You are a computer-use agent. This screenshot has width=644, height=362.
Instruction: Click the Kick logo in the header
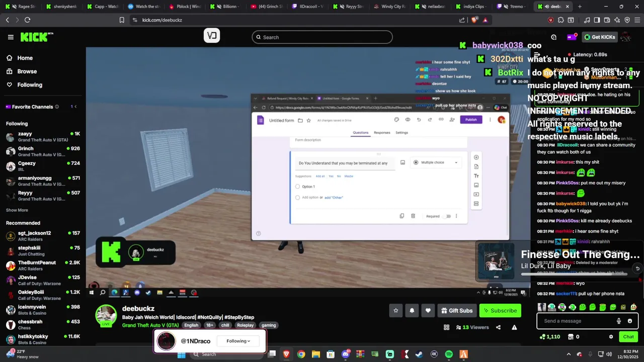point(36,37)
